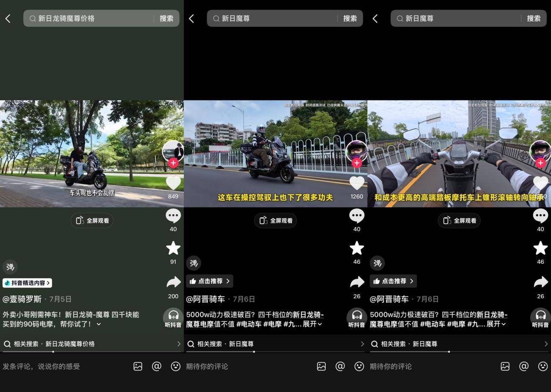
Task: Tap back arrow in the middle screenshot
Action: (191, 18)
